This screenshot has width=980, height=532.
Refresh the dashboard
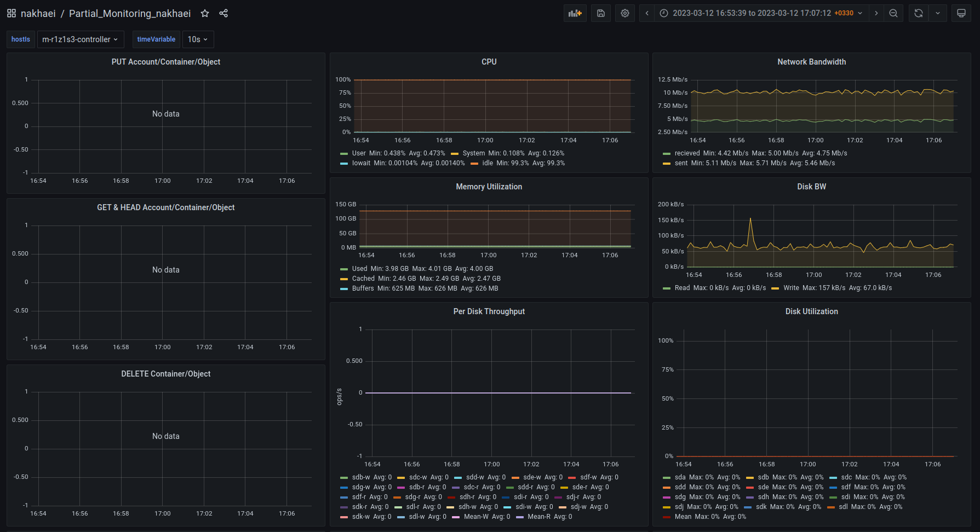pyautogui.click(x=919, y=13)
